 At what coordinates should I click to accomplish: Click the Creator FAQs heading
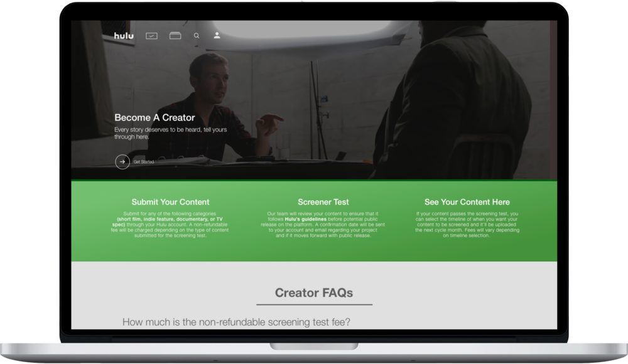tap(314, 292)
